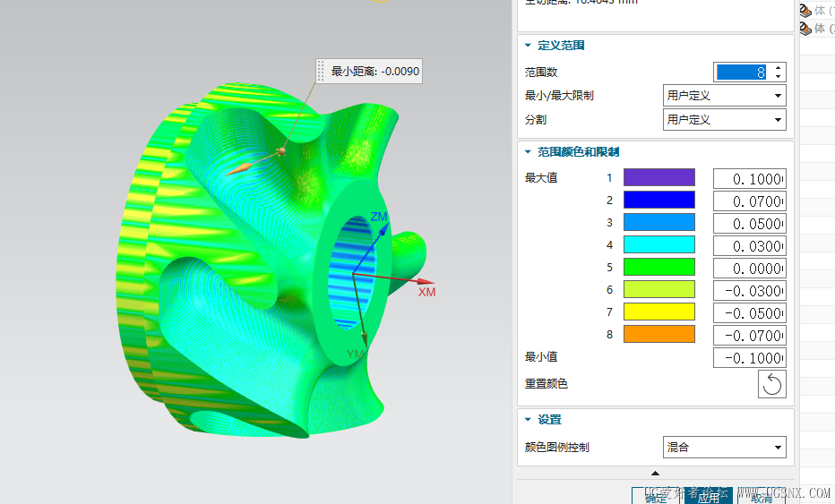Click the yellow swatch for range 7
Screen dimensions: 835x504
(659, 312)
